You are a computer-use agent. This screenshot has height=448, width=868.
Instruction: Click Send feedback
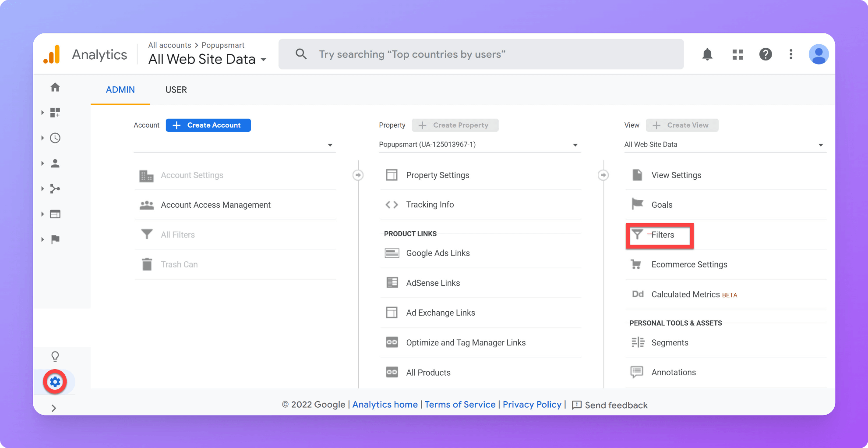(610, 405)
